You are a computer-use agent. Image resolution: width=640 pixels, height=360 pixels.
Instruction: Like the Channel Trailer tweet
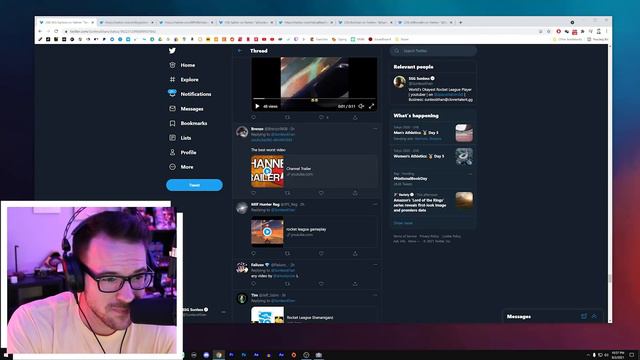coord(321,193)
